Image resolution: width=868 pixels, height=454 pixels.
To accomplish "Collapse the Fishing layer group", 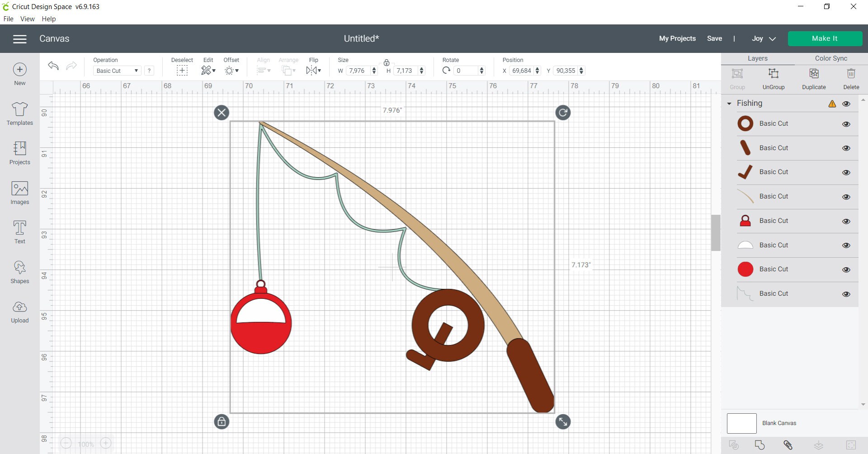I will 729,103.
